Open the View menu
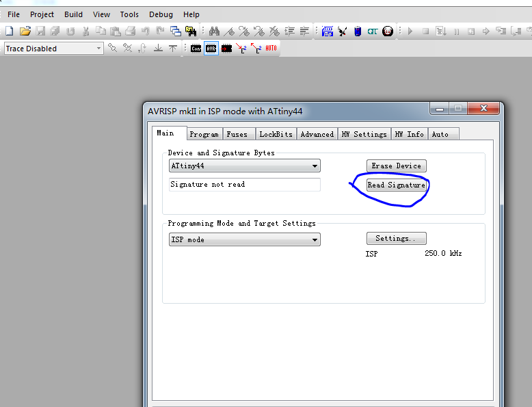 (x=101, y=14)
